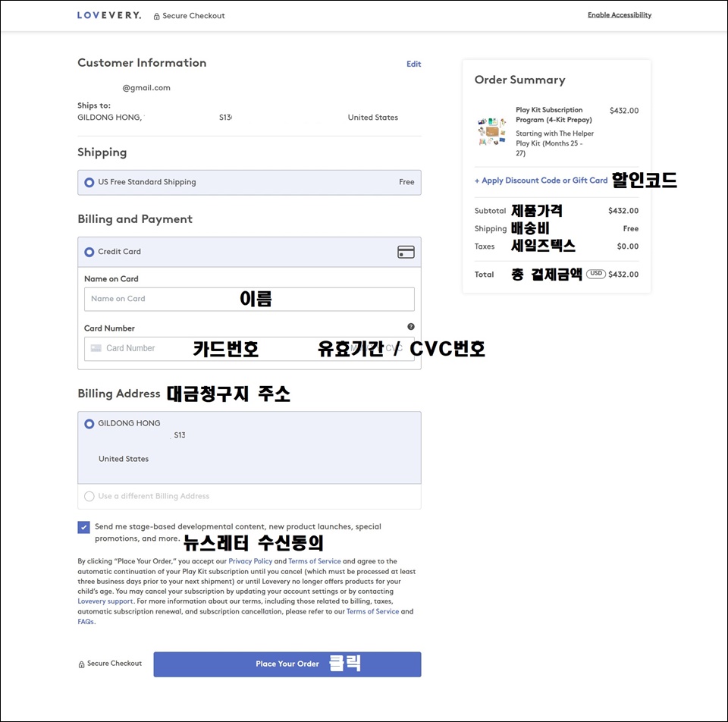The width and height of the screenshot is (728, 722).
Task: Click the USD currency badge by Total
Action: pyautogui.click(x=596, y=274)
